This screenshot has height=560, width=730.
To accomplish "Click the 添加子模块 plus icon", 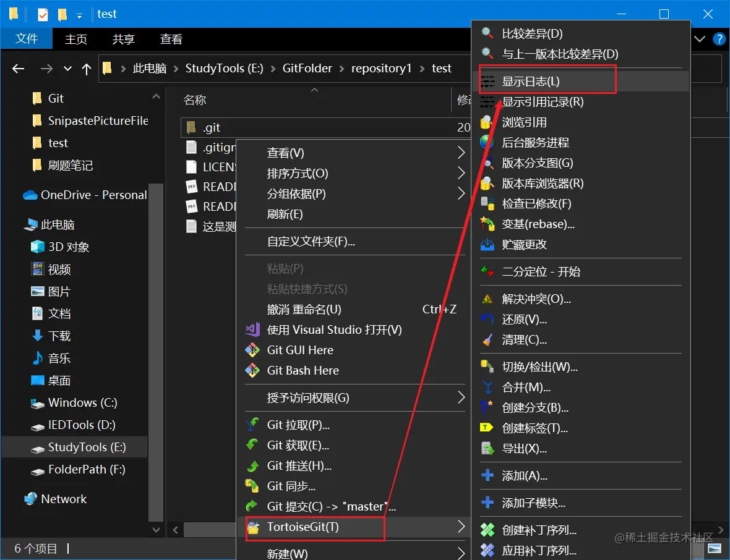I will click(x=487, y=503).
